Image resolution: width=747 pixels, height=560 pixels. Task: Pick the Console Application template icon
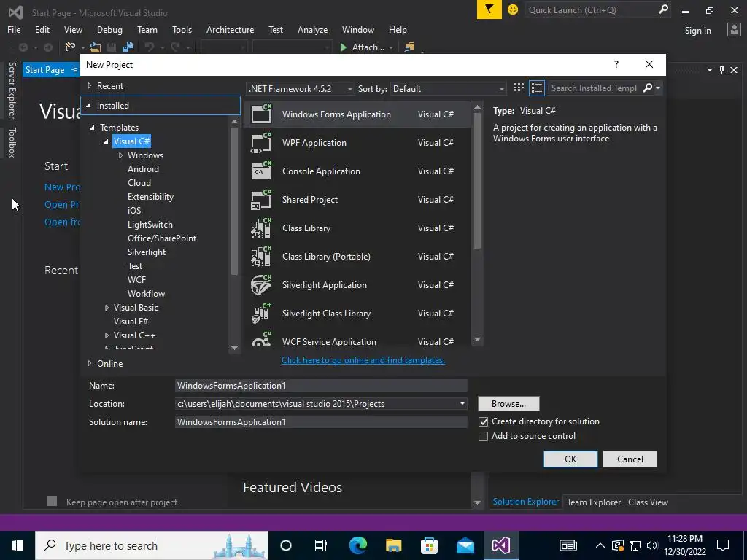point(261,171)
